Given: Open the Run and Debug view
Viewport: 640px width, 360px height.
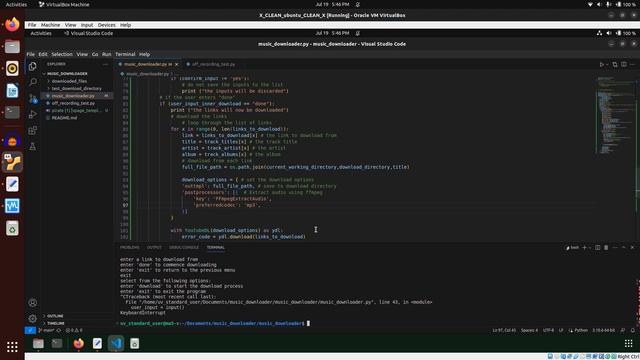Looking at the screenshot, I should [33, 114].
